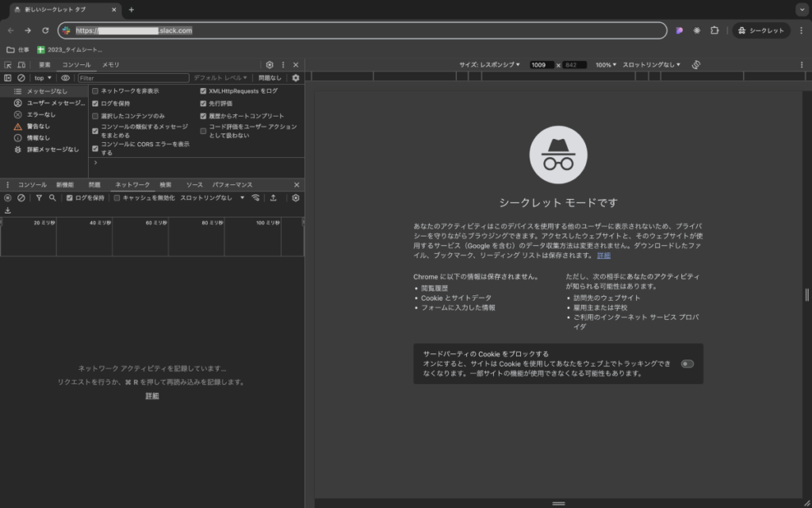The image size is (812, 508).
Task: Switch to the 要素 tab
Action: pyautogui.click(x=44, y=64)
